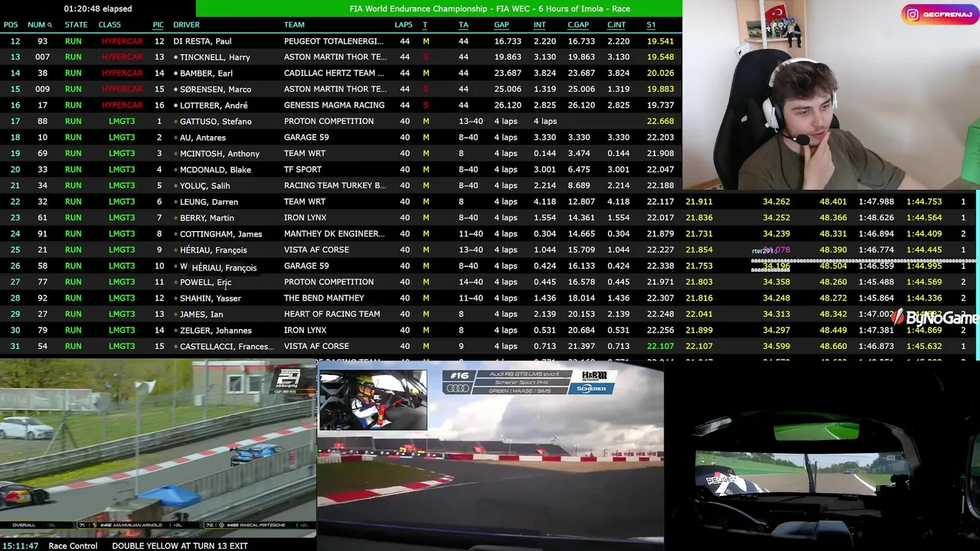The height and width of the screenshot is (551, 980).
Task: Click the T tyre column header
Action: click(x=425, y=25)
